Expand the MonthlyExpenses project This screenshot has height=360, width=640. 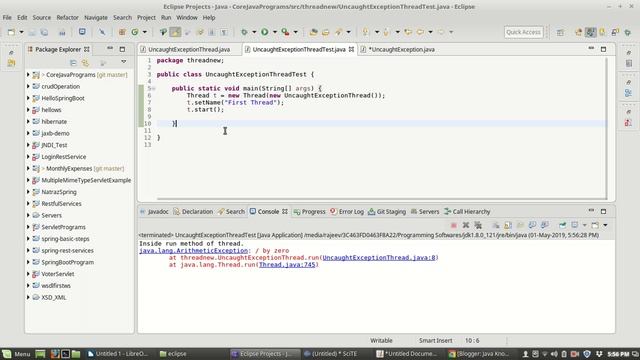pyautogui.click(x=28, y=169)
